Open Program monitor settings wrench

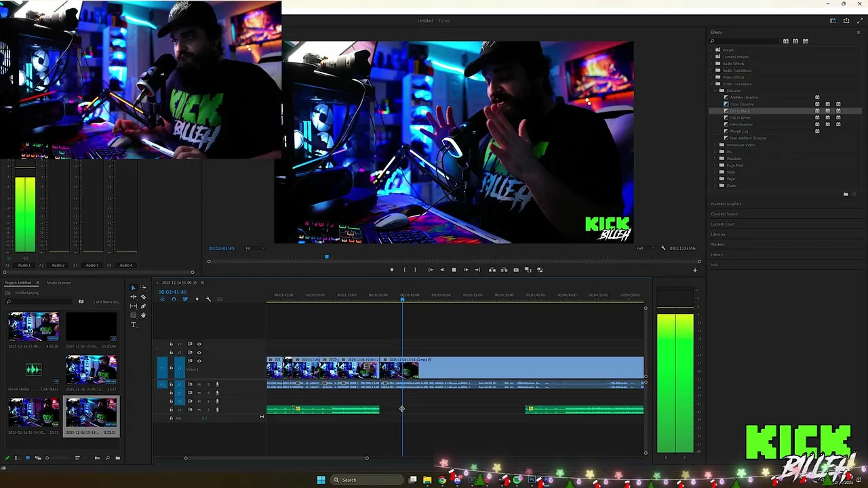663,248
